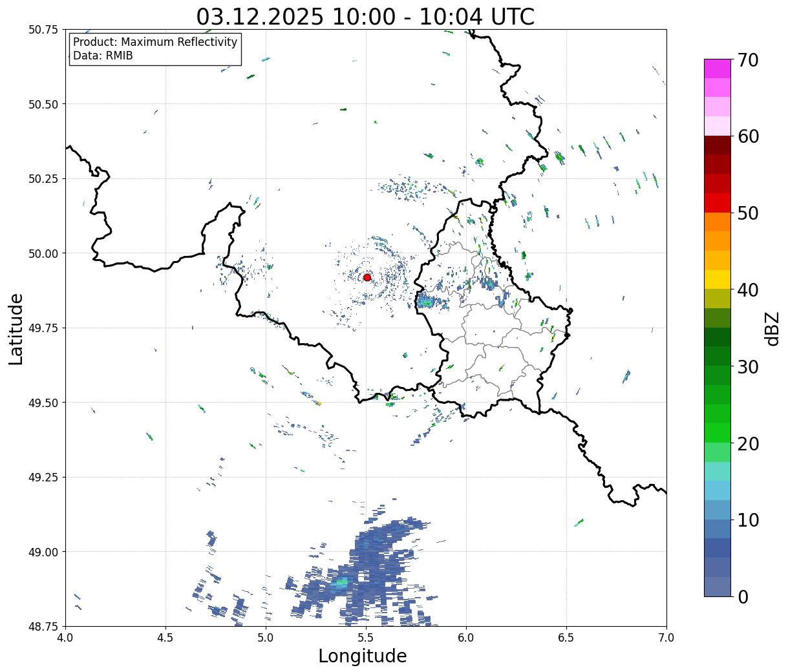Click the orange colorbar segment below 50
788x672 pixels.
pyautogui.click(x=718, y=222)
